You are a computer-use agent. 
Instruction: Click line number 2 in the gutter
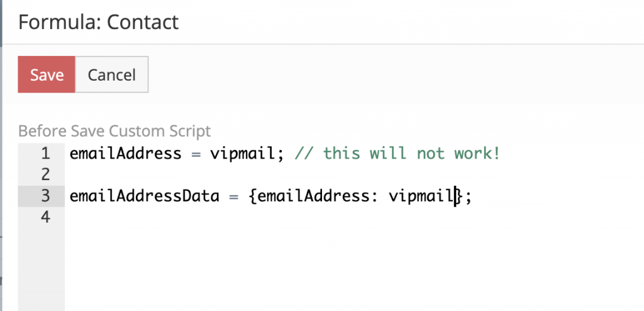tap(45, 174)
